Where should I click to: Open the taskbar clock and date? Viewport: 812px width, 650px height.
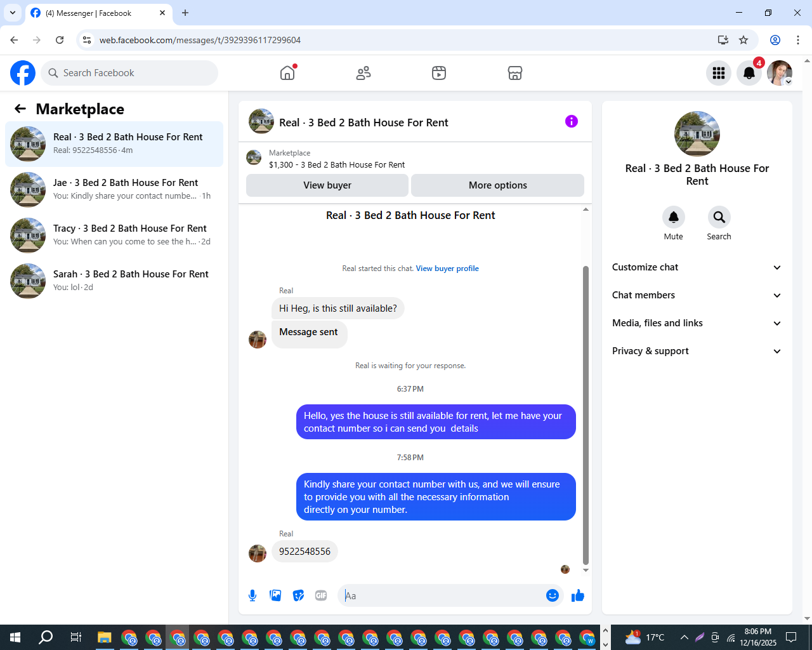pos(758,637)
